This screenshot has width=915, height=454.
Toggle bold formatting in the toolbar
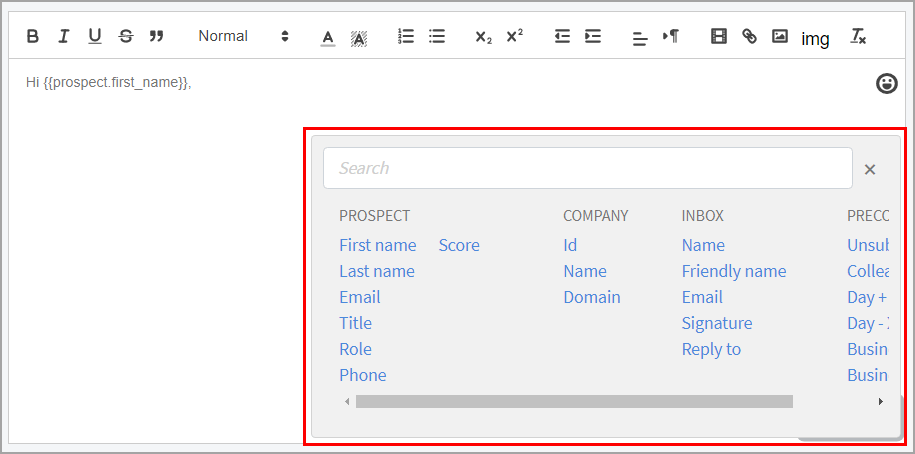(x=33, y=37)
